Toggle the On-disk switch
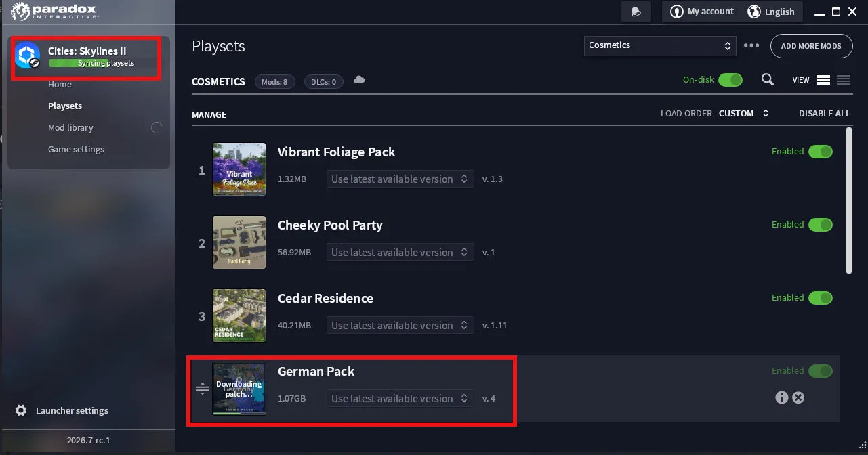The width and height of the screenshot is (868, 455). [730, 80]
